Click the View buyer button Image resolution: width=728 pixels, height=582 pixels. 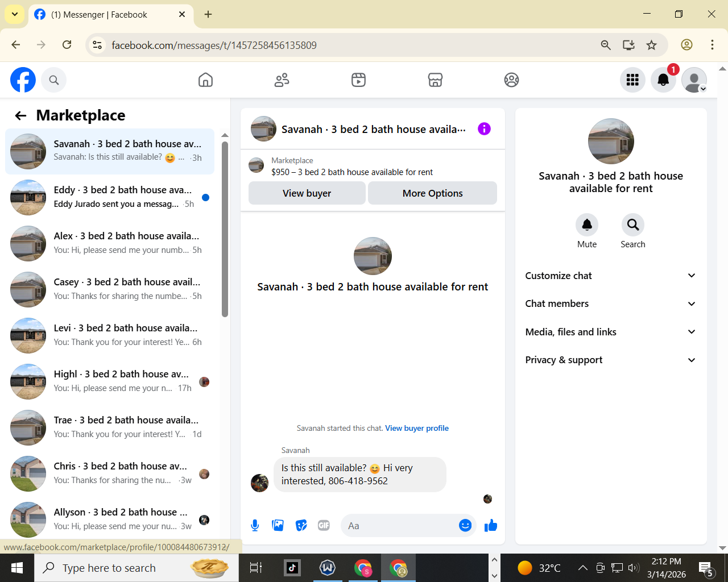(307, 193)
